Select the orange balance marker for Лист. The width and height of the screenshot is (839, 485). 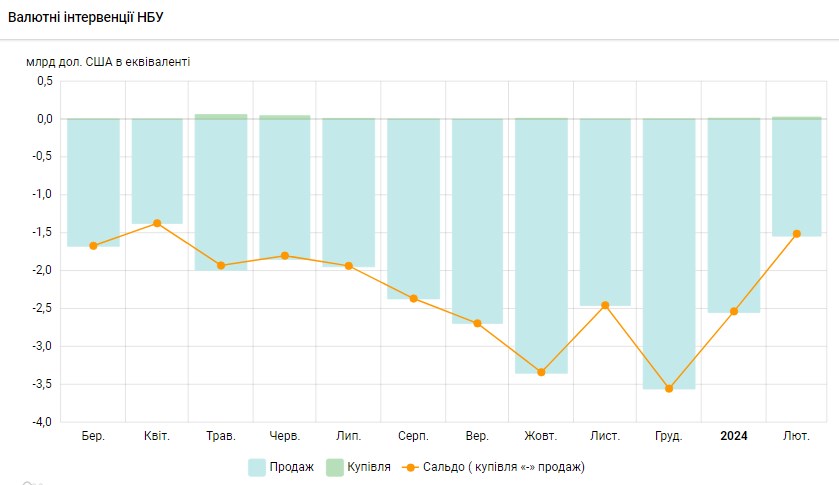coord(605,305)
